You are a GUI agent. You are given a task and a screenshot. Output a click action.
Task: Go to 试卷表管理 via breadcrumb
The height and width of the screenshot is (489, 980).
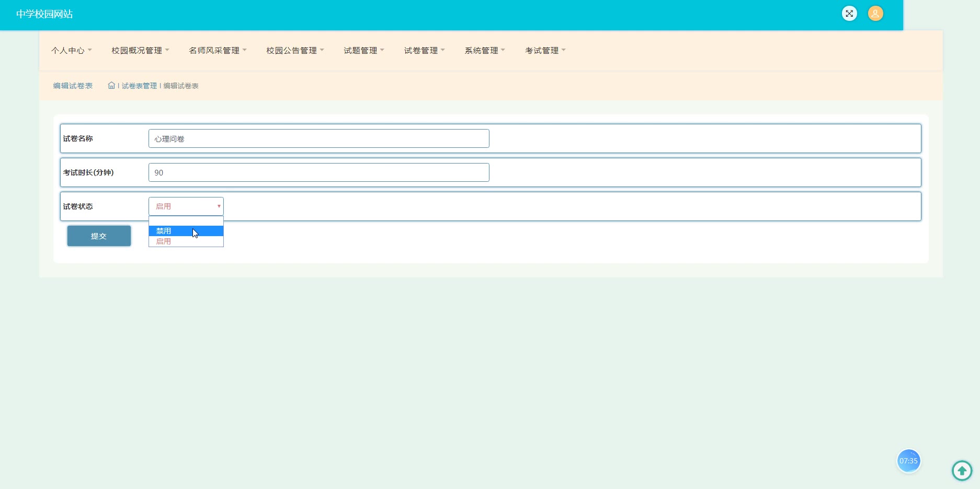click(139, 86)
